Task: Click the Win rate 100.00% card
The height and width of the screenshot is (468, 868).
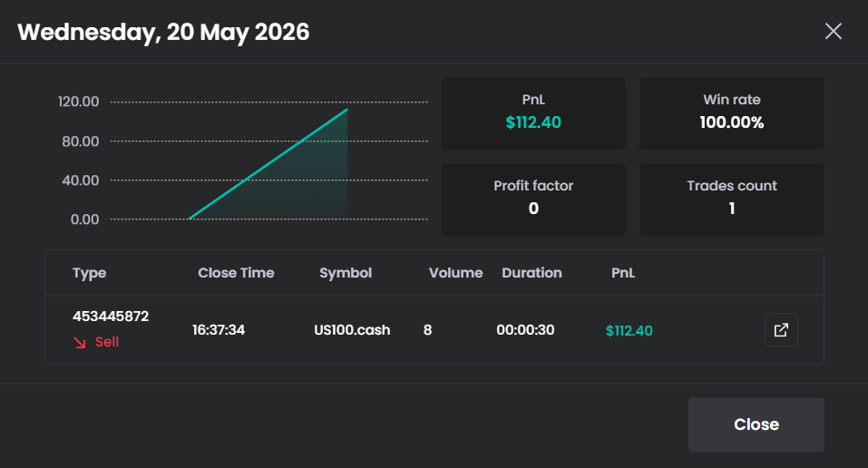Action: (732, 113)
